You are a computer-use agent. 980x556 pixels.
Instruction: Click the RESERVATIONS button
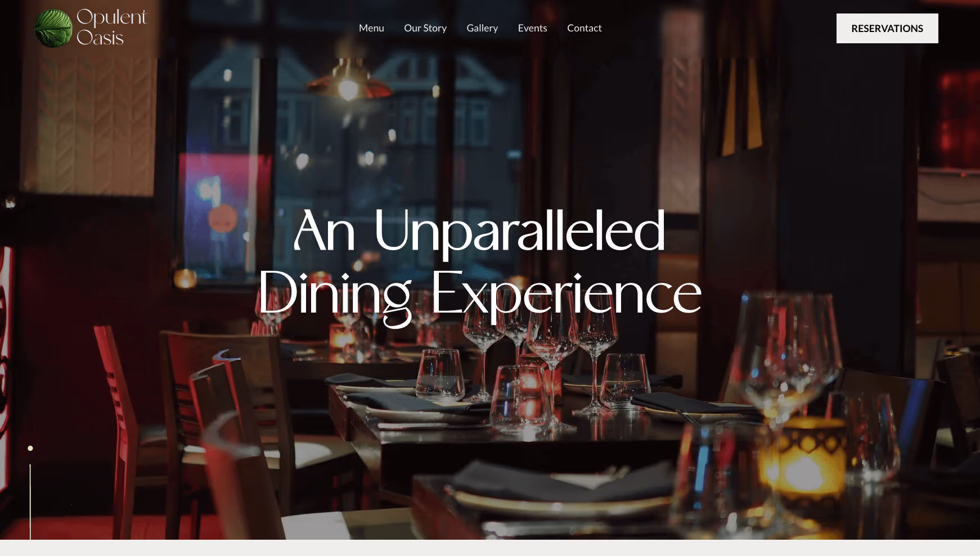[887, 28]
